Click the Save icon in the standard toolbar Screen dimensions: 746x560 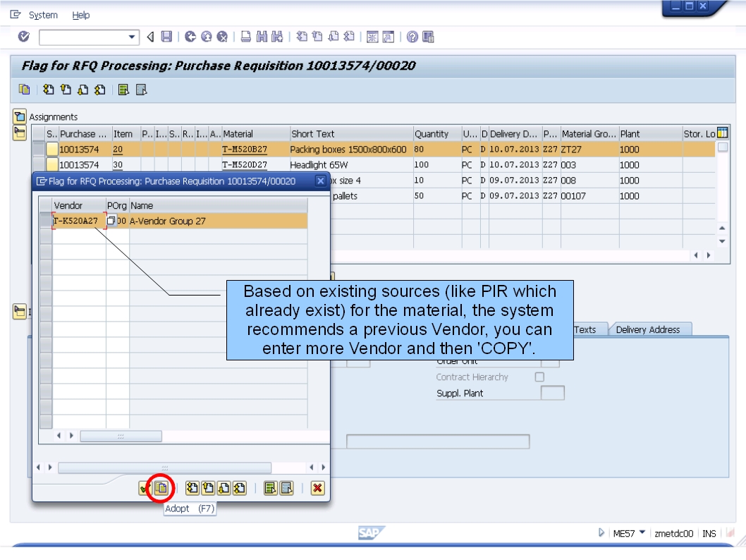[166, 38]
